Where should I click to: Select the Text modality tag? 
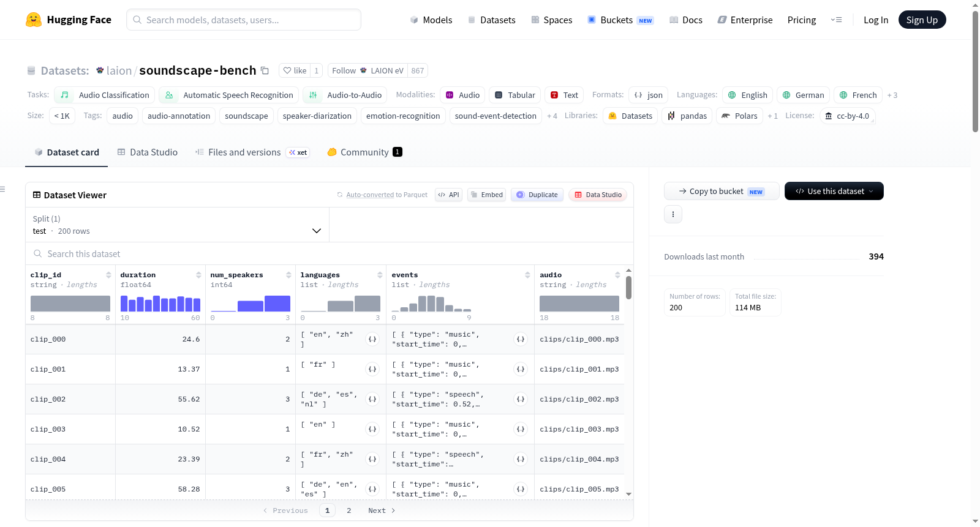click(x=563, y=95)
